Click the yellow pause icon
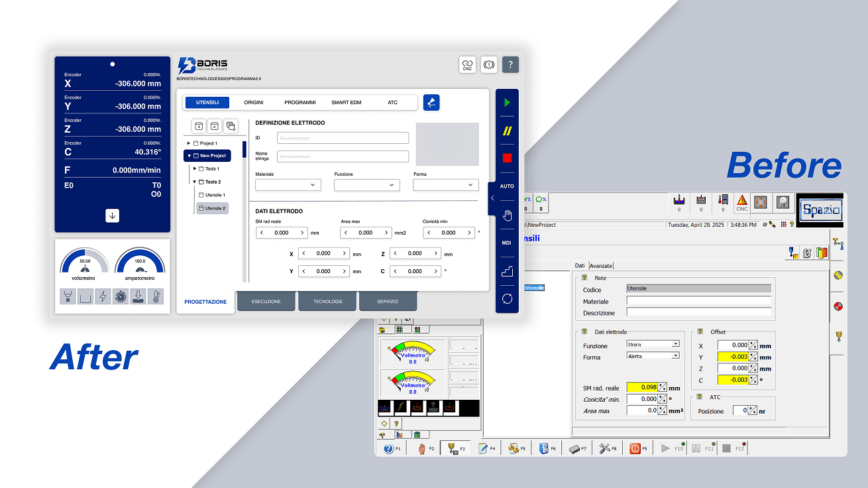Screen dimensions: 868x488 (x=507, y=131)
